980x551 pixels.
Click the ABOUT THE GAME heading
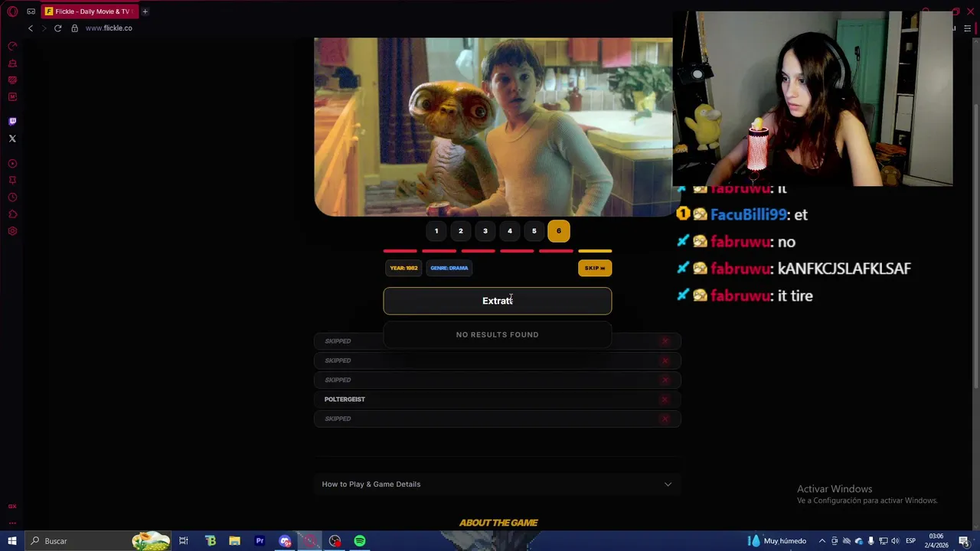[x=498, y=523]
